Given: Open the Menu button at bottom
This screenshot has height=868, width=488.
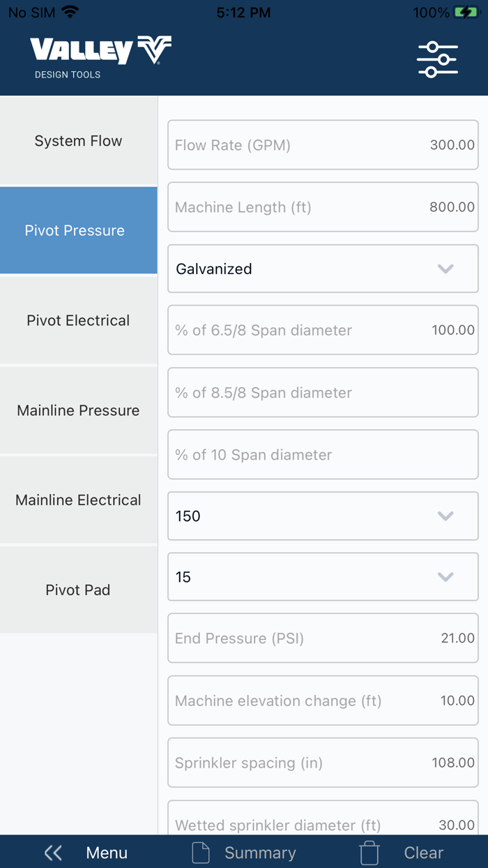Looking at the screenshot, I should [106, 852].
